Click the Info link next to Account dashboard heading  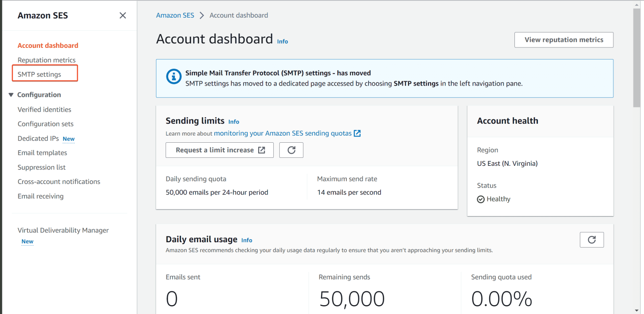(282, 41)
